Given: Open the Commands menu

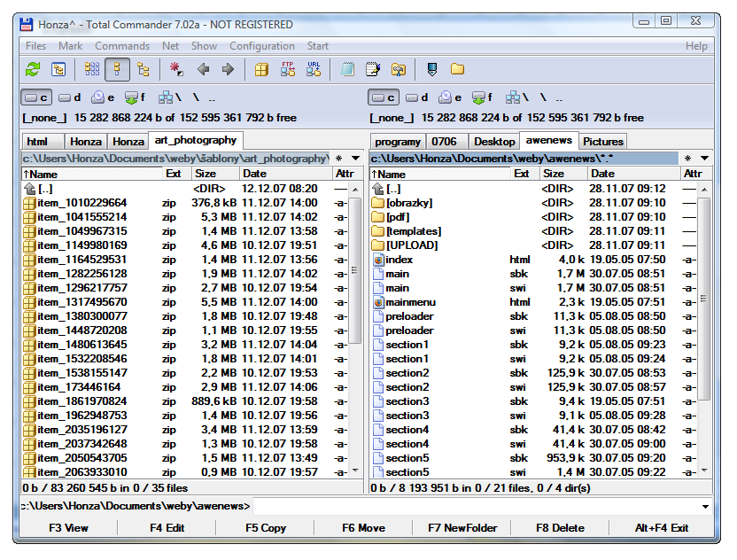Looking at the screenshot, I should (122, 46).
